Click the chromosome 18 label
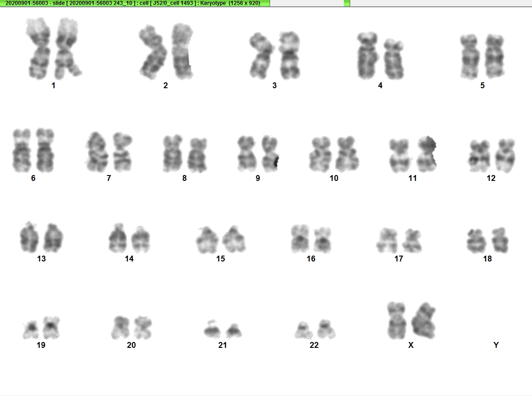 [487, 259]
